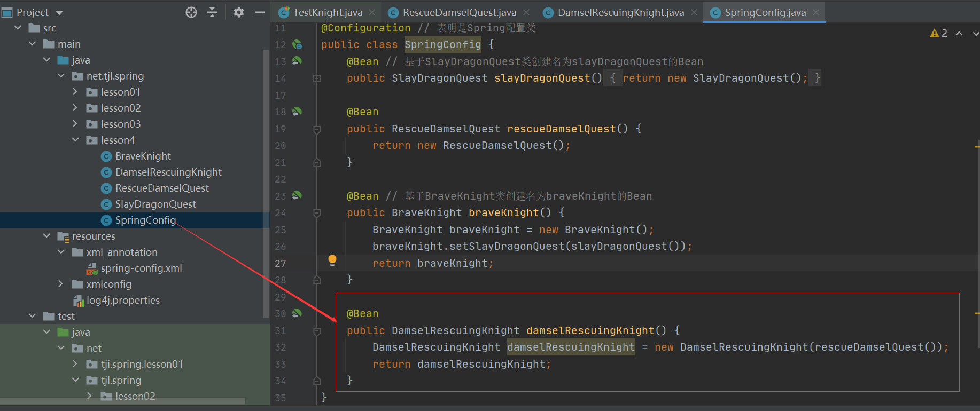
Task: Collapse the net.tjl.spring package
Action: pyautogui.click(x=61, y=76)
